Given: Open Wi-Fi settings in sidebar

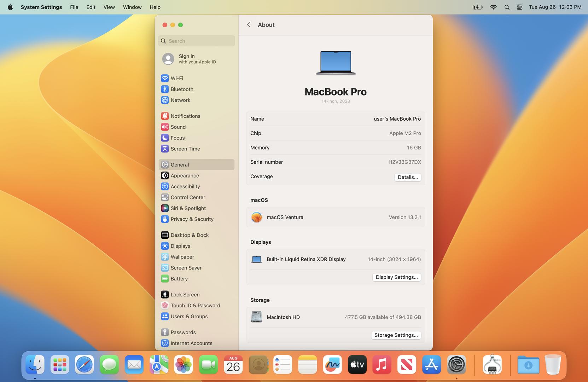Looking at the screenshot, I should [x=196, y=78].
